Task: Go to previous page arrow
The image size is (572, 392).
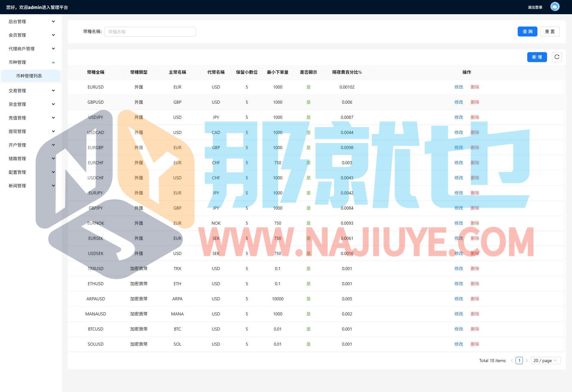Action: (x=512, y=361)
